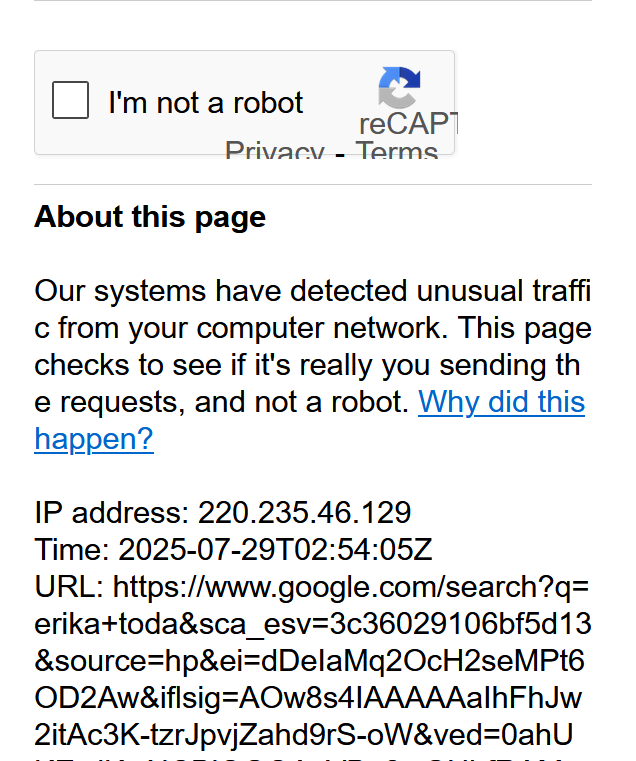Viewport: 636px width, 761px height.
Task: Click the divider line above About this page
Action: pos(313,184)
